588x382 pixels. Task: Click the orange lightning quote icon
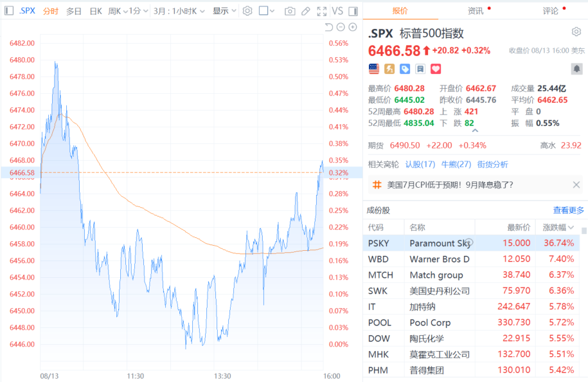(389, 69)
